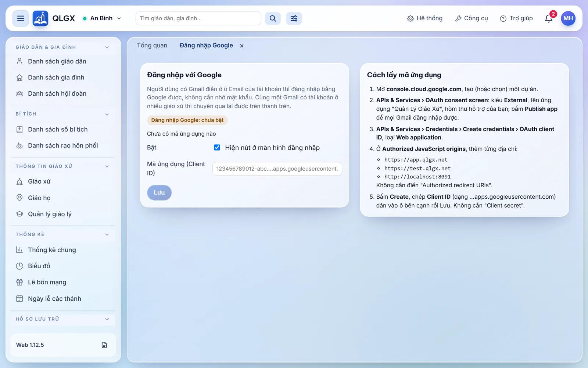Click the magnifier search button
Screen dimensions: 588x368
(x=273, y=18)
